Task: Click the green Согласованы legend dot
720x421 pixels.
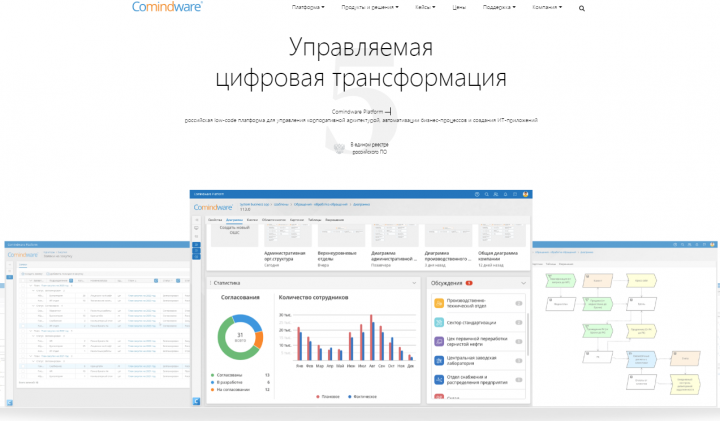Action: point(213,375)
